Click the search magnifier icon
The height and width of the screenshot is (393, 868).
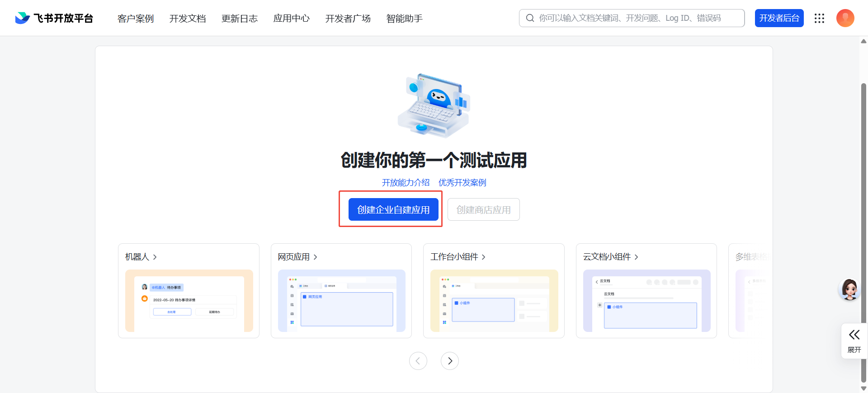click(x=530, y=18)
